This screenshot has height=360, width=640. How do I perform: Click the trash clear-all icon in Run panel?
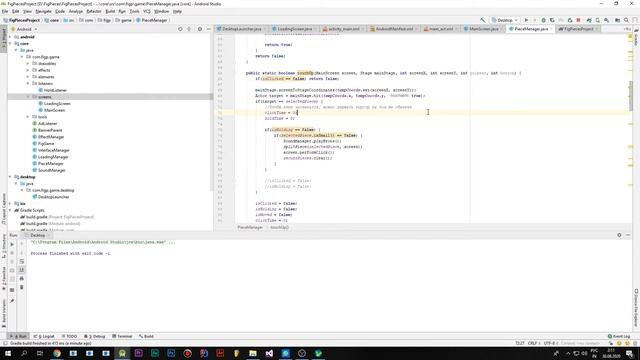tap(22, 287)
